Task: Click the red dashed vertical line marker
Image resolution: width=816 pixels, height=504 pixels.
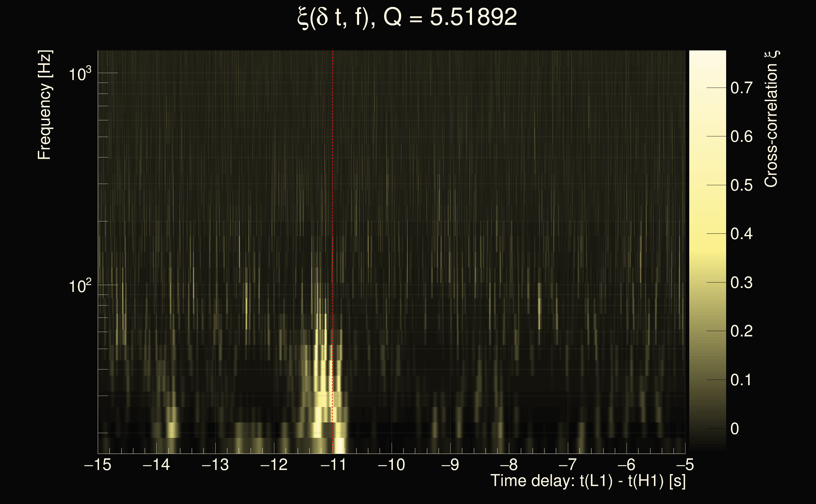Action: 332,200
